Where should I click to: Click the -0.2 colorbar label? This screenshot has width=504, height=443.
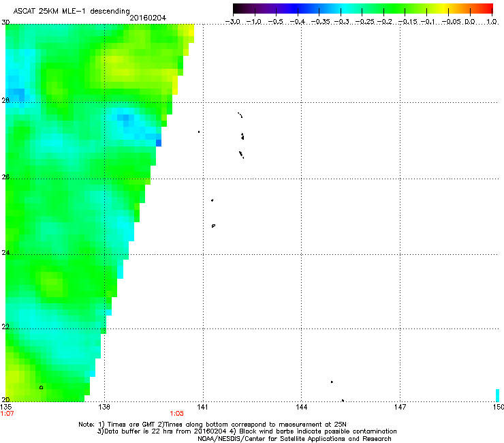pos(385,22)
